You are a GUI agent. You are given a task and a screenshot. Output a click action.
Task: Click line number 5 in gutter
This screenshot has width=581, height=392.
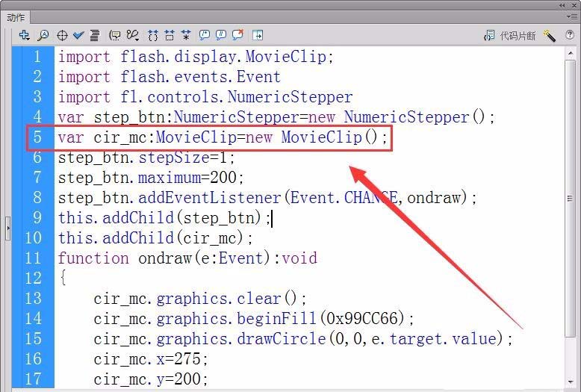pos(37,137)
